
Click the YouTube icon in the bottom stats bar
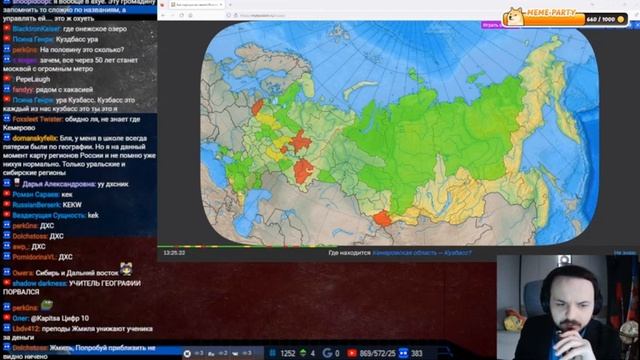click(x=351, y=353)
